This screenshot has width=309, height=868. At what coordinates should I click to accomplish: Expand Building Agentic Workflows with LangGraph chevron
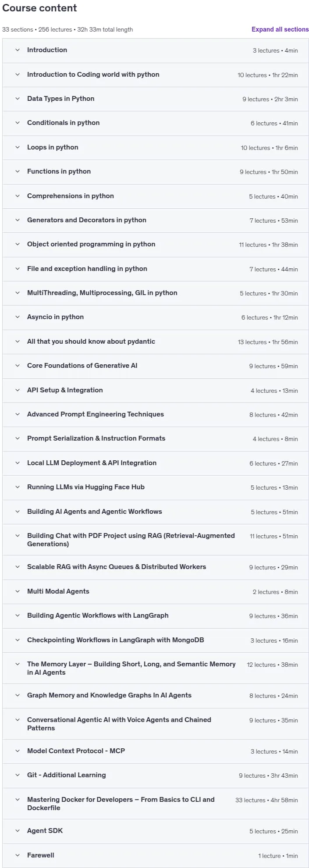coord(18,615)
